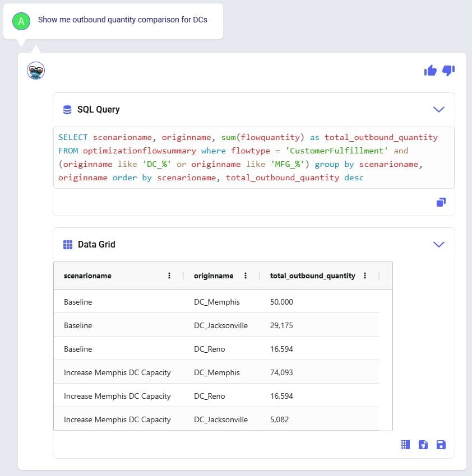This screenshot has width=472, height=476.
Task: Click the SQL Query heading text
Action: pyautogui.click(x=99, y=110)
